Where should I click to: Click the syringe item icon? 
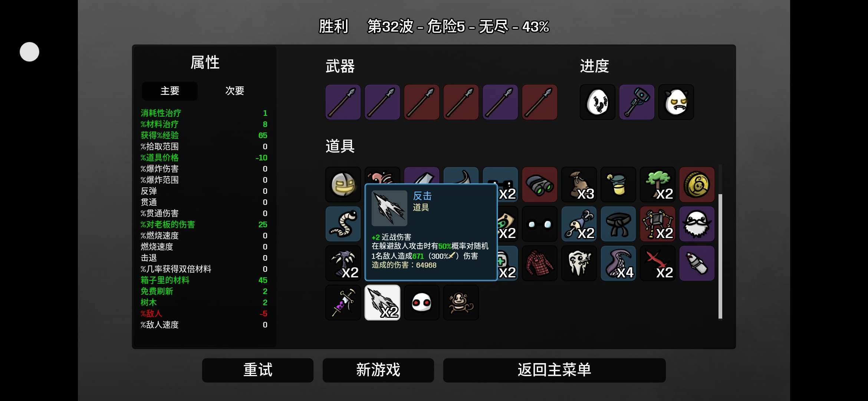pyautogui.click(x=343, y=303)
